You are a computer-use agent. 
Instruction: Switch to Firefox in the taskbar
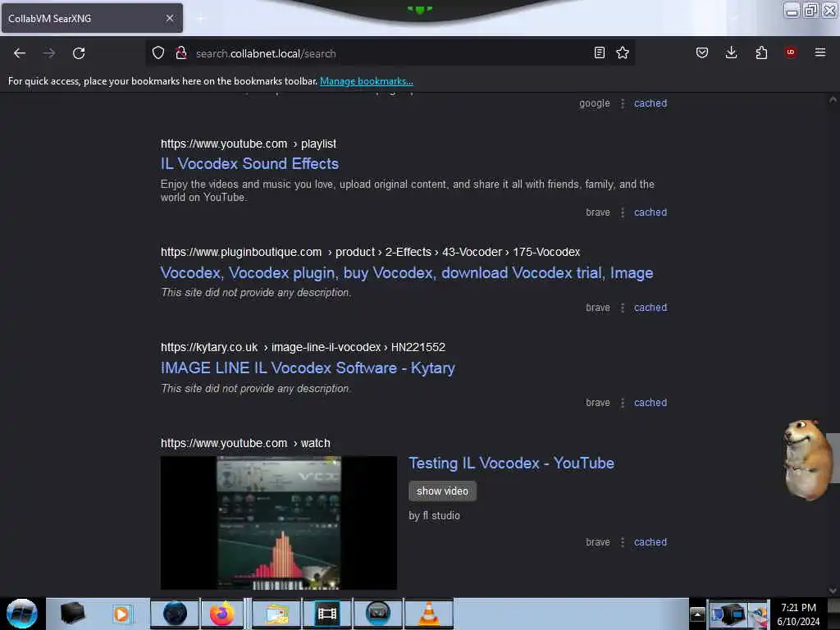pos(221,614)
